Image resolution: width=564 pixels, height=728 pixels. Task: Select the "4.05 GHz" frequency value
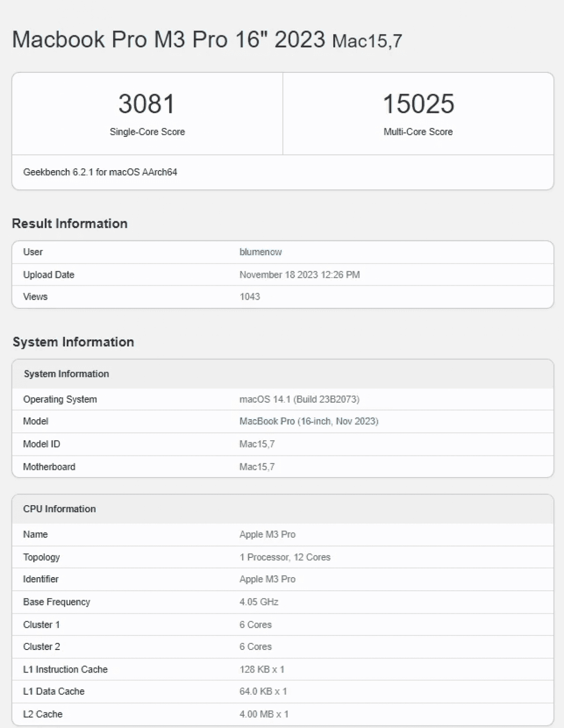[x=258, y=602]
